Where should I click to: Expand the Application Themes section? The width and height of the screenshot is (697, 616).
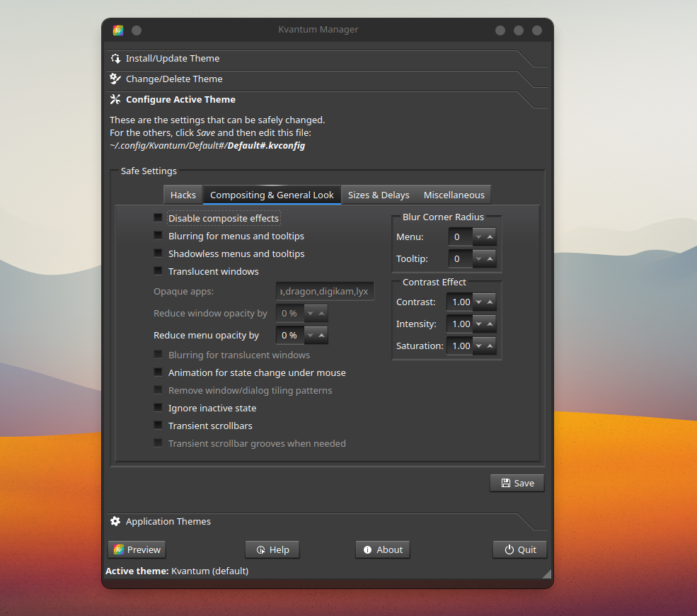click(x=327, y=521)
